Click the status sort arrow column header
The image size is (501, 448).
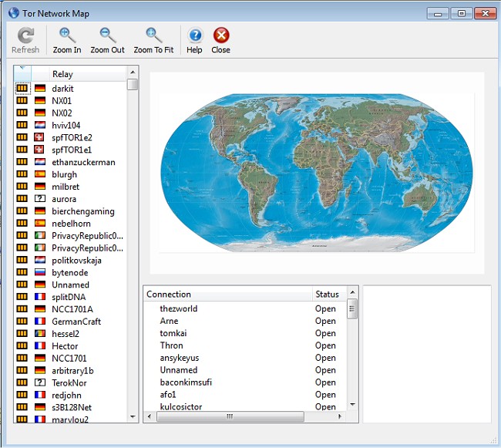pyautogui.click(x=22, y=73)
